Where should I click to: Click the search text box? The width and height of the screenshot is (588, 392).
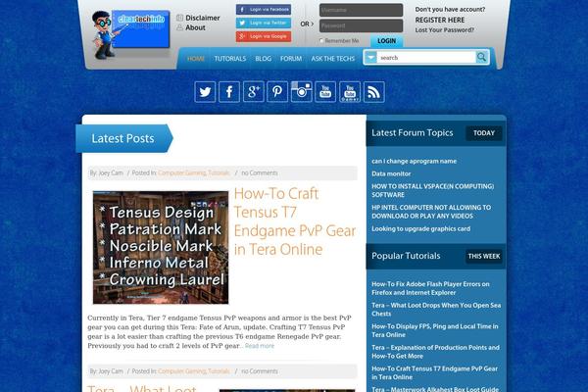tap(426, 58)
